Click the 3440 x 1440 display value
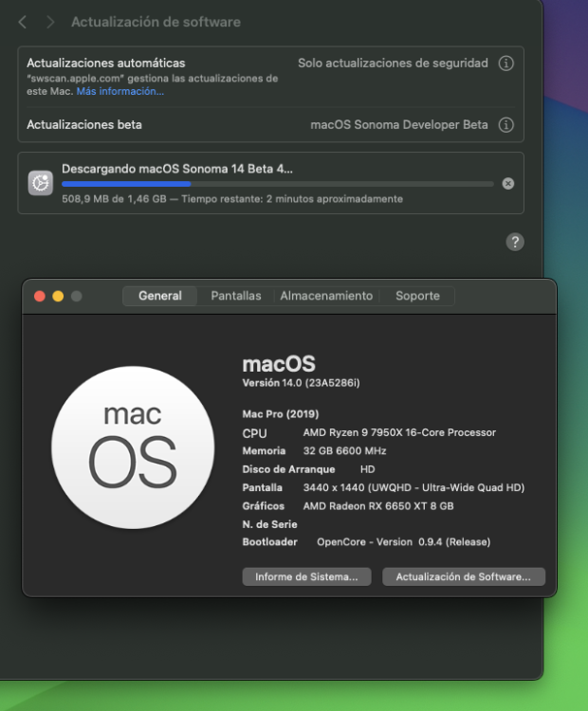Image resolution: width=588 pixels, height=711 pixels. click(x=413, y=487)
